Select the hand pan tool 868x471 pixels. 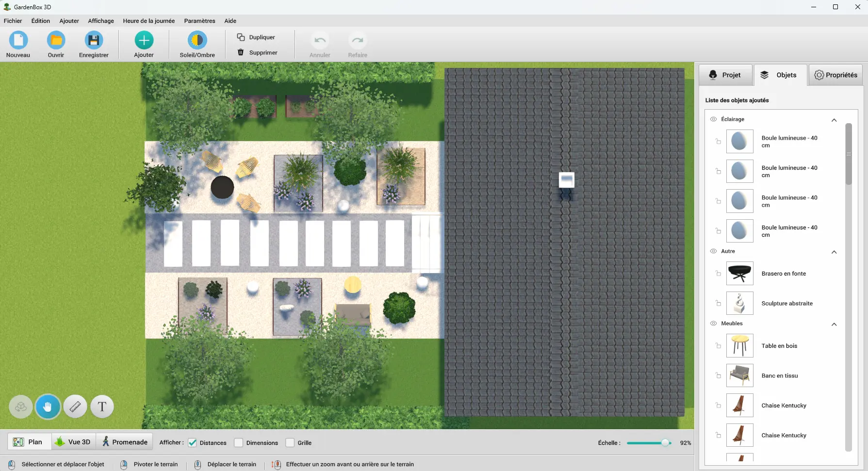click(48, 406)
